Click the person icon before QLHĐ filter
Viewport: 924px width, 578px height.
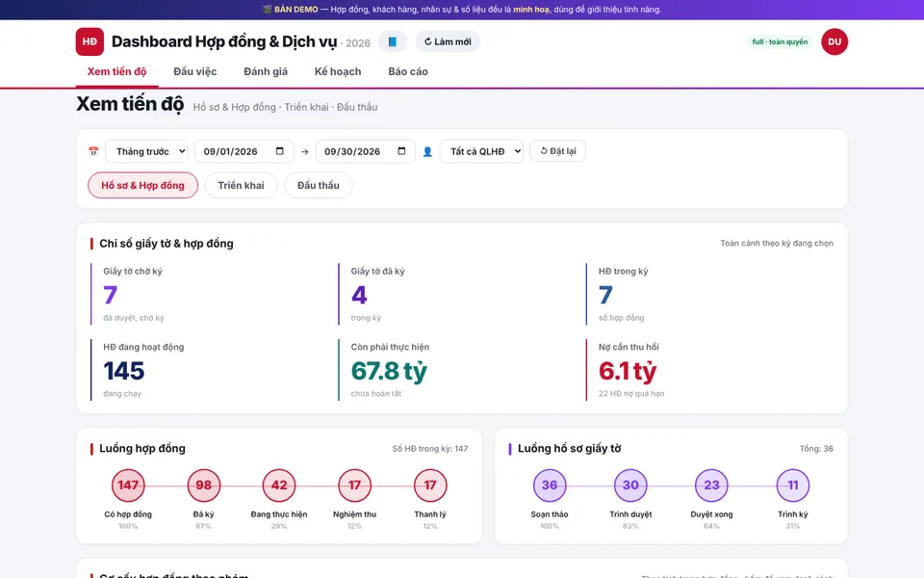[x=427, y=151]
